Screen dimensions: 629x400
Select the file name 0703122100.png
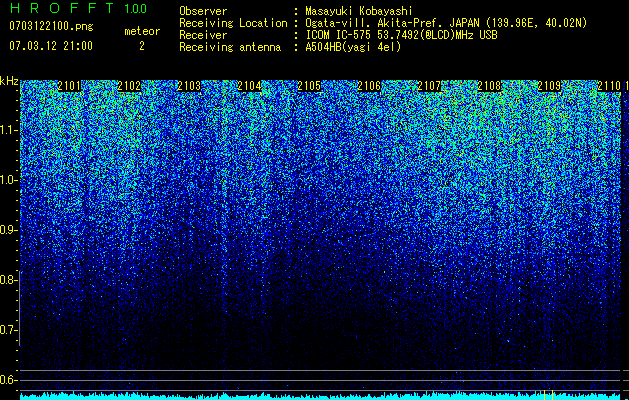coord(51,27)
